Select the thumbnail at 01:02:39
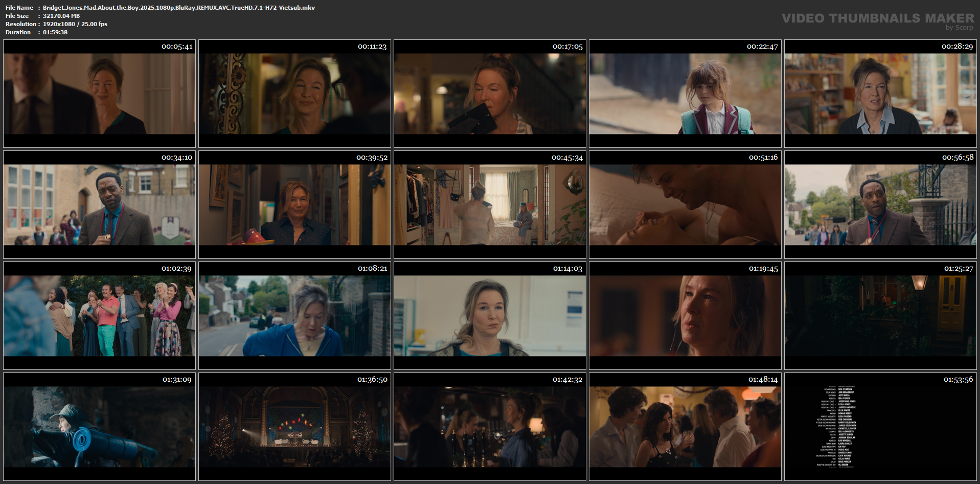Viewport: 980px width, 484px height. tap(99, 316)
